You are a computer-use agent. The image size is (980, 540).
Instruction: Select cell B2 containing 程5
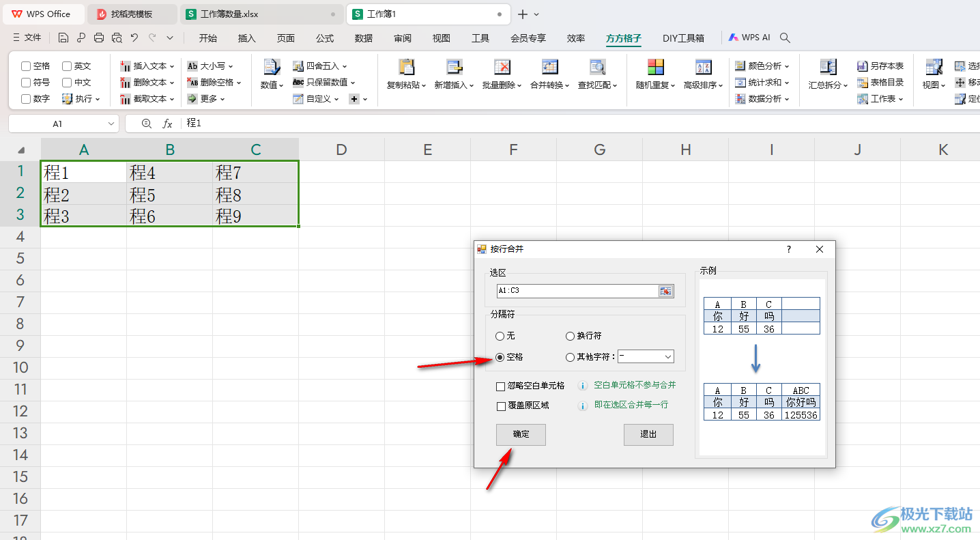pyautogui.click(x=169, y=195)
